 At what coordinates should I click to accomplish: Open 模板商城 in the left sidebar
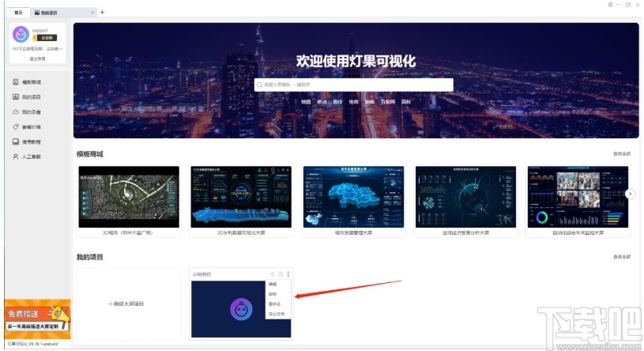[x=27, y=81]
